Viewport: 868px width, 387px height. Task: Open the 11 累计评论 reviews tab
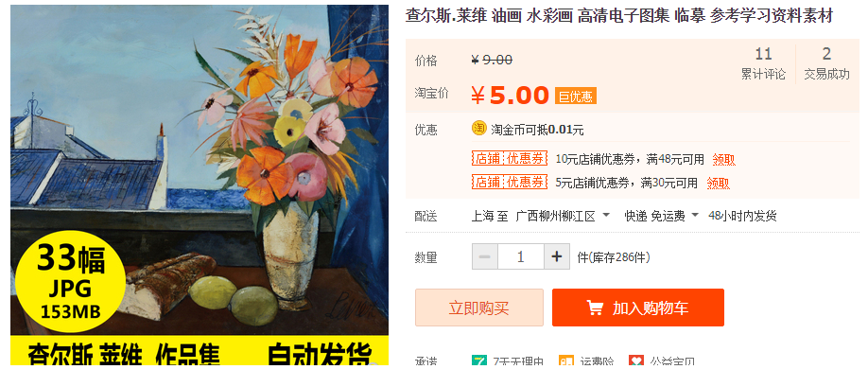[763, 63]
